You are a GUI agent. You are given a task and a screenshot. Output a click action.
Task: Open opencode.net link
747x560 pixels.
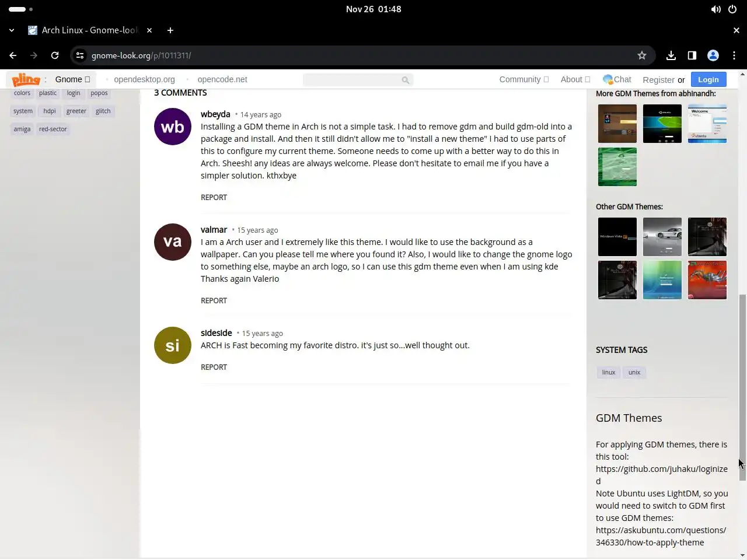[222, 79]
